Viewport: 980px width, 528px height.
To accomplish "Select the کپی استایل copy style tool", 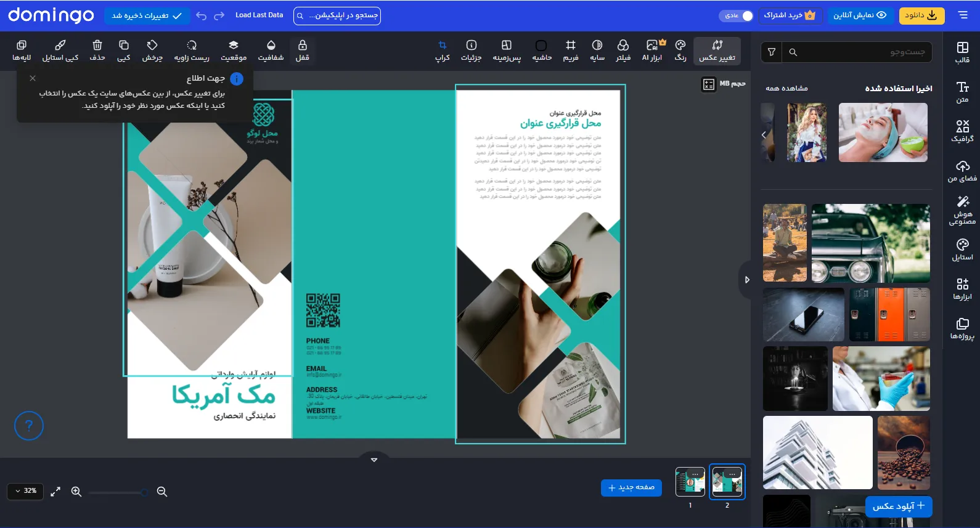I will 60,51.
